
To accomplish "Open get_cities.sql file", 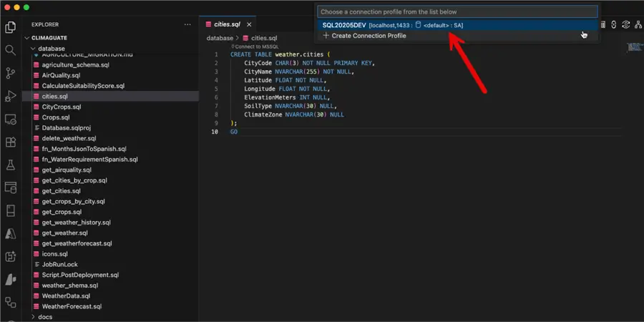I will pos(62,191).
